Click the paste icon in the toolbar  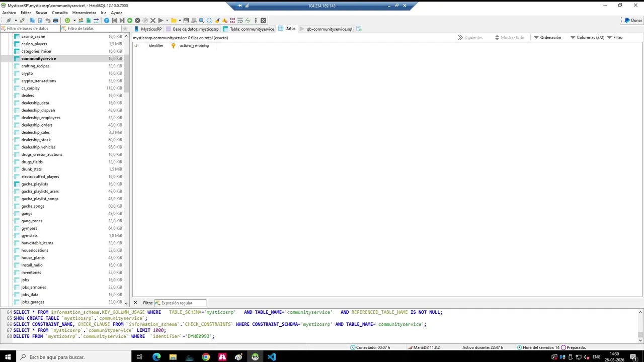40,21
